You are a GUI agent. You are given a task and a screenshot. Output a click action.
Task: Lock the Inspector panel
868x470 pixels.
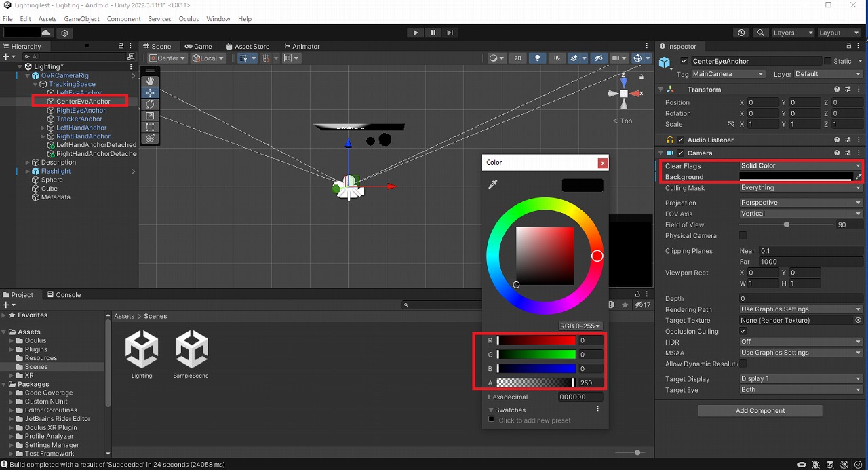coord(850,47)
